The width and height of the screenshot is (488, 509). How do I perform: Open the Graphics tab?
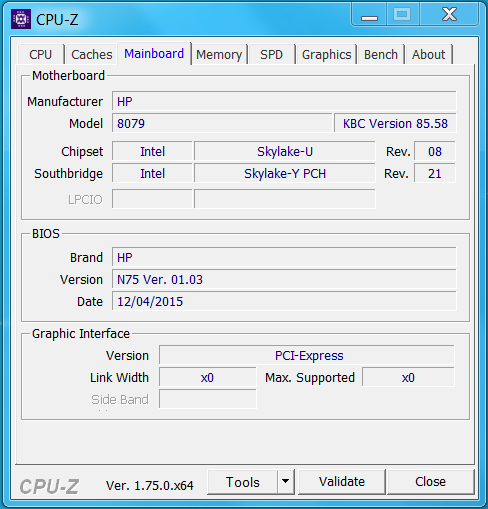click(326, 54)
